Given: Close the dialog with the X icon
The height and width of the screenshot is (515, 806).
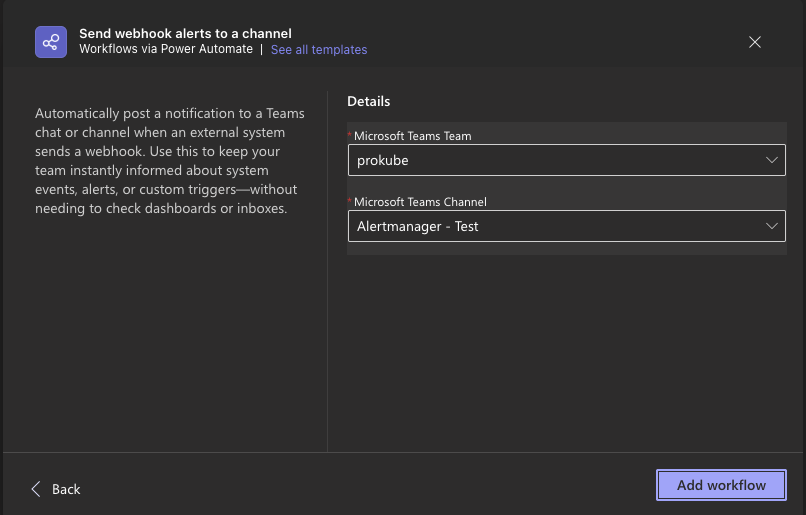Looking at the screenshot, I should pos(755,42).
